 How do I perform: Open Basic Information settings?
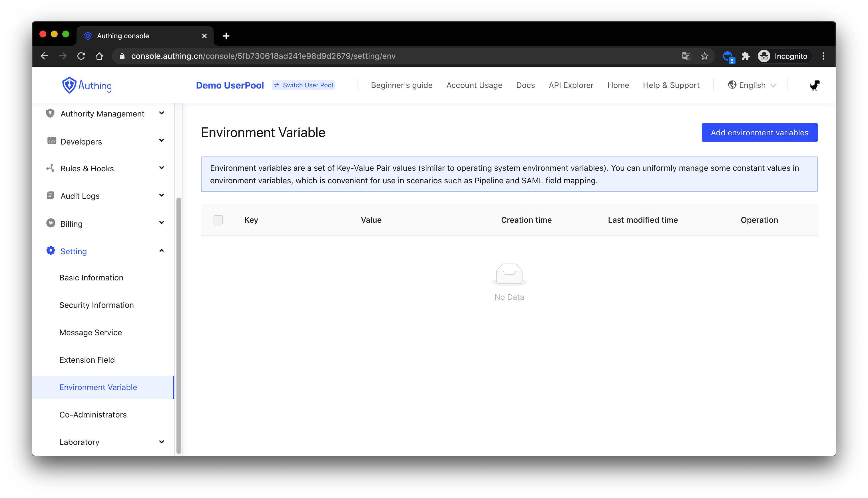point(91,277)
